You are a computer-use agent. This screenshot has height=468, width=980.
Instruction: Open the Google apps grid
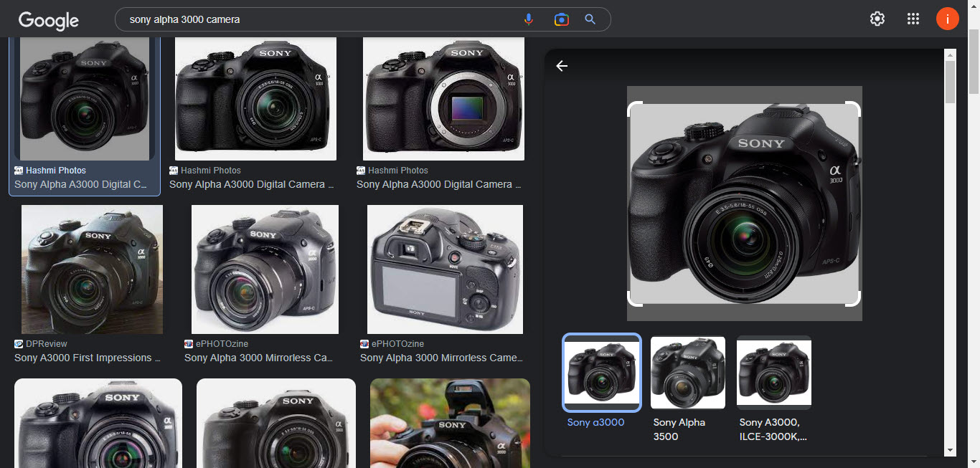913,19
